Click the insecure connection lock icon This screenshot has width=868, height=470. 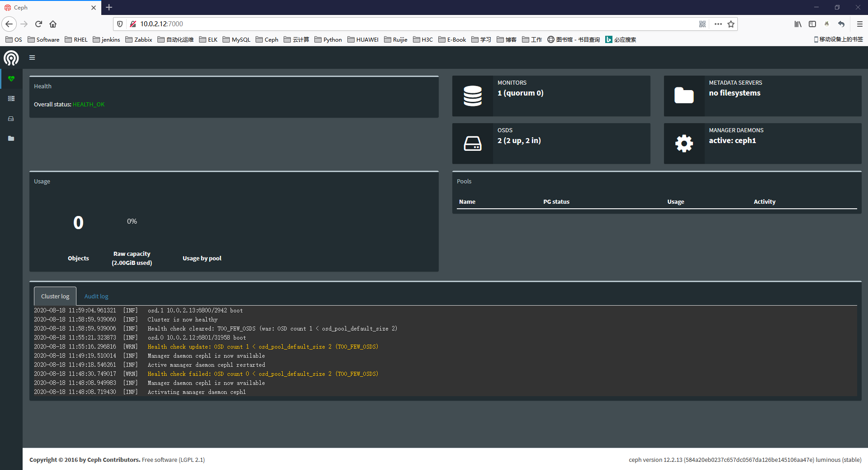click(133, 24)
